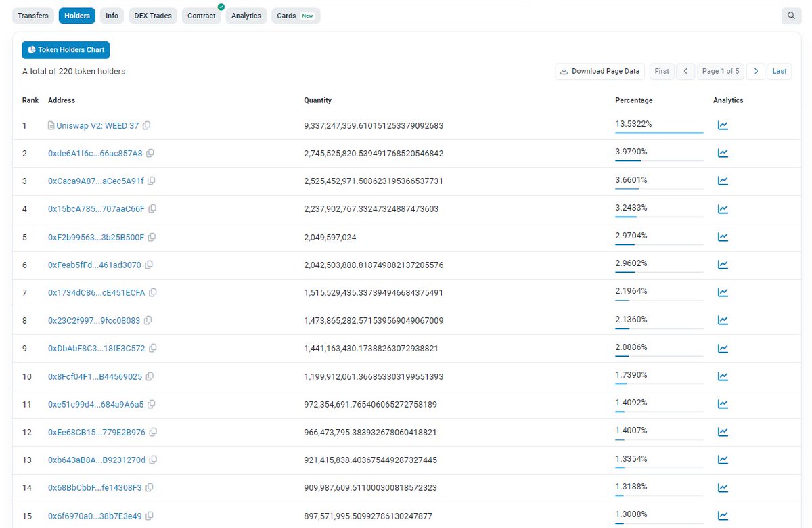Open analytics chart icon for 0x8Fcf04F1...B44569025

point(723,376)
